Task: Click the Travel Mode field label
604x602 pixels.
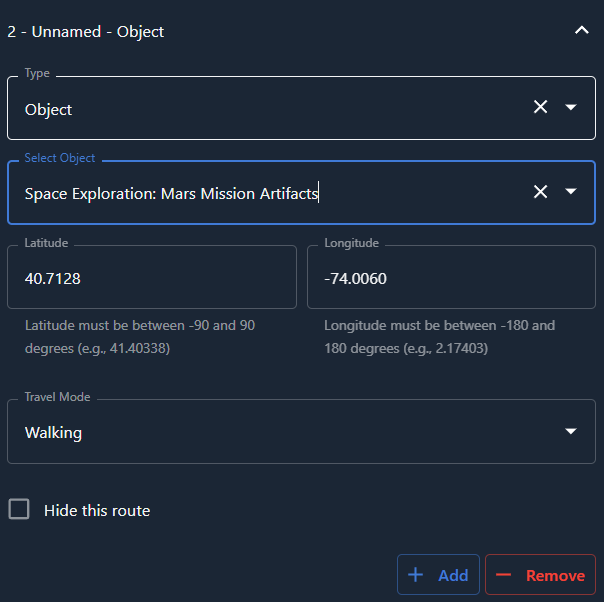Action: click(57, 397)
